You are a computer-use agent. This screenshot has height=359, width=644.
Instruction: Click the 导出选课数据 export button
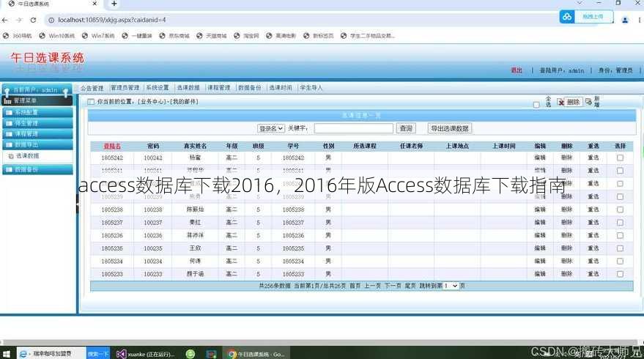(x=450, y=128)
